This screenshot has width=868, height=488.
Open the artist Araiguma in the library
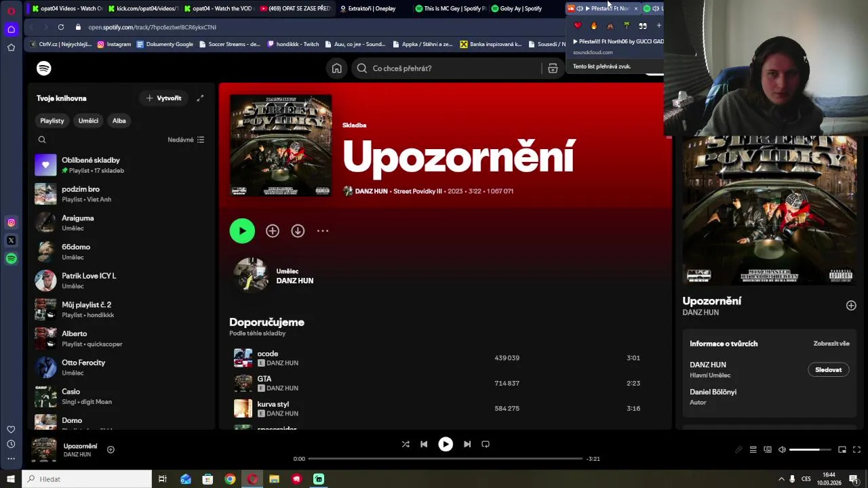(x=121, y=222)
